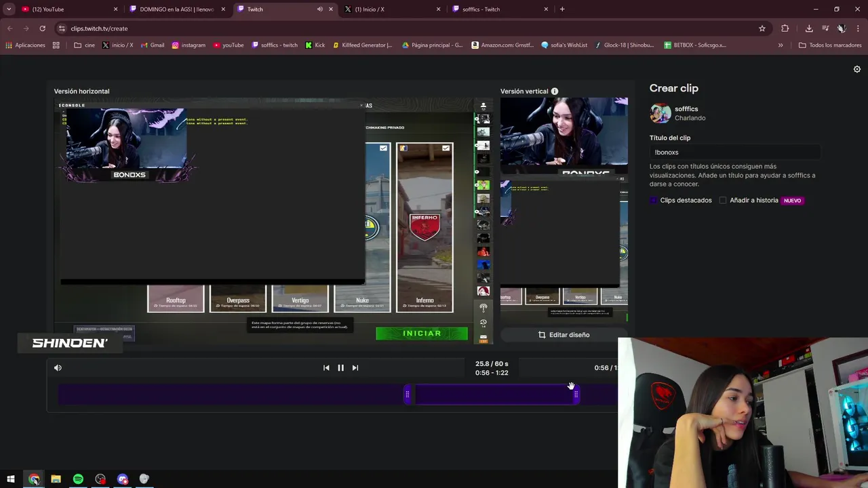Open the cine bookmarks folder
The image size is (868, 488).
(85, 45)
